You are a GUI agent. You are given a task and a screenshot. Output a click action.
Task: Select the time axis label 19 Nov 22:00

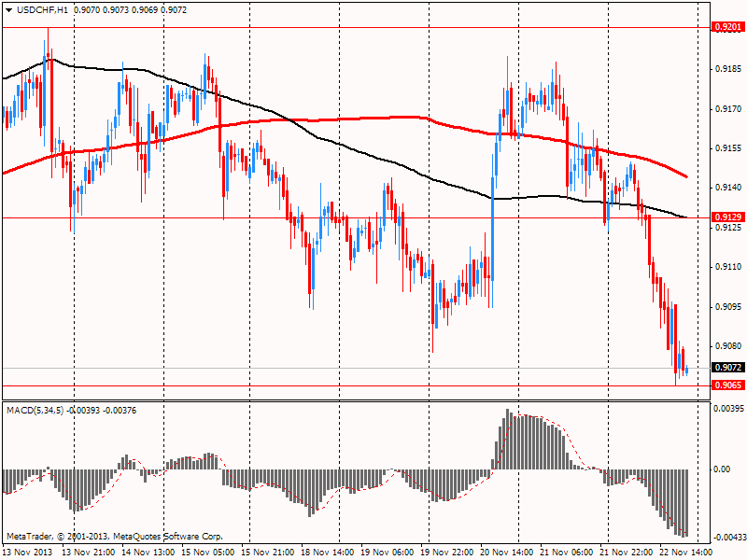(447, 553)
